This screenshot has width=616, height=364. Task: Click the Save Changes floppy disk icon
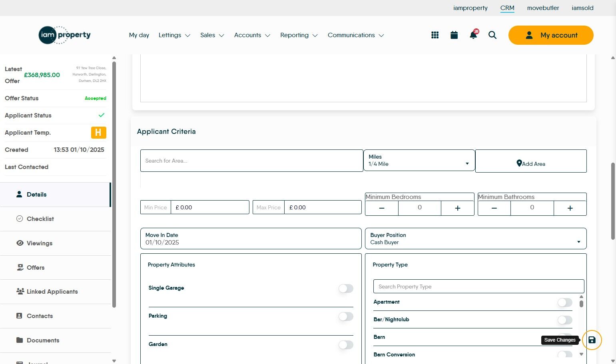click(592, 340)
